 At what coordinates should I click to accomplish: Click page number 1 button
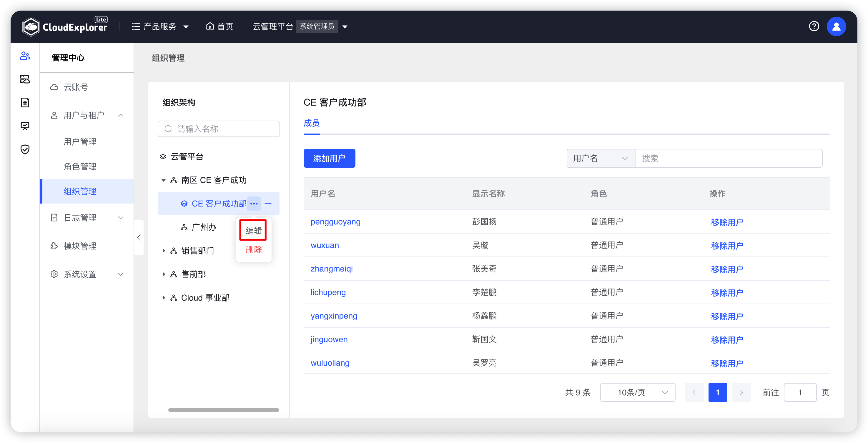pyautogui.click(x=717, y=392)
